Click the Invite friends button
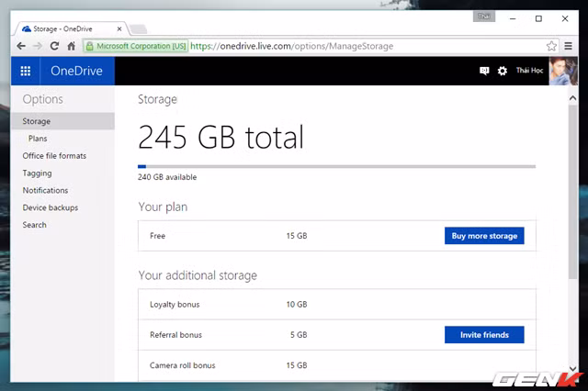Viewport: 588px width, 391px height. pyautogui.click(x=484, y=334)
